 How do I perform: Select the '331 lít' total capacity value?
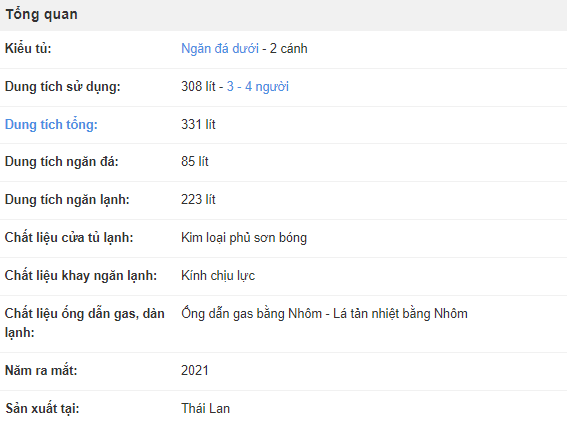pyautogui.click(x=198, y=124)
